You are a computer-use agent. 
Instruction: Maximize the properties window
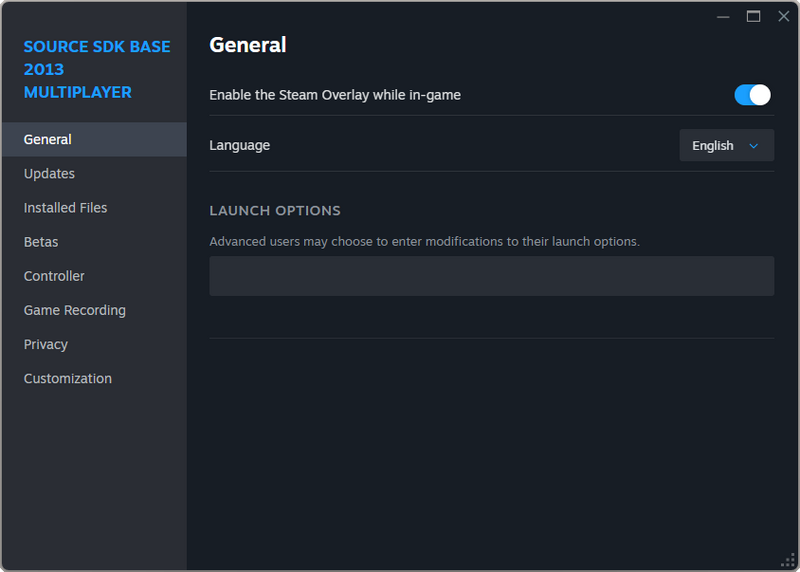(x=753, y=17)
